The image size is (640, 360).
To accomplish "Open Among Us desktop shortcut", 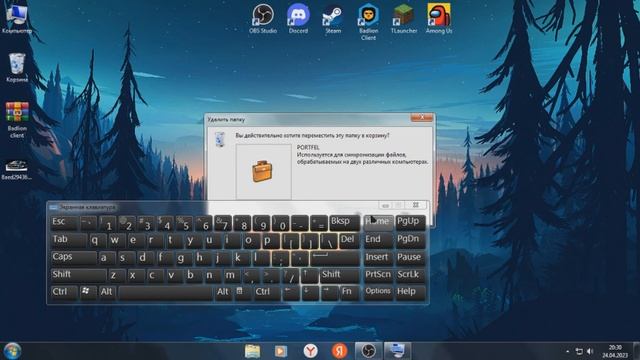I will tap(439, 19).
